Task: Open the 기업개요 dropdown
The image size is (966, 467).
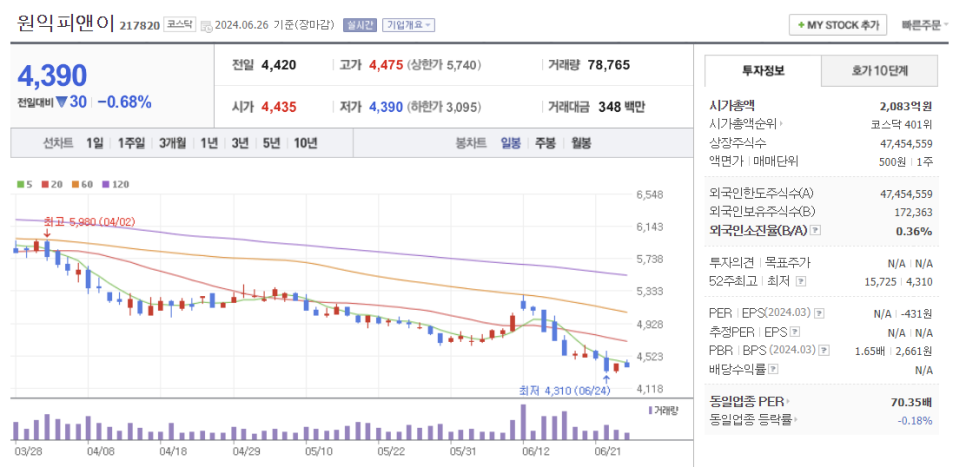Action: coord(408,25)
